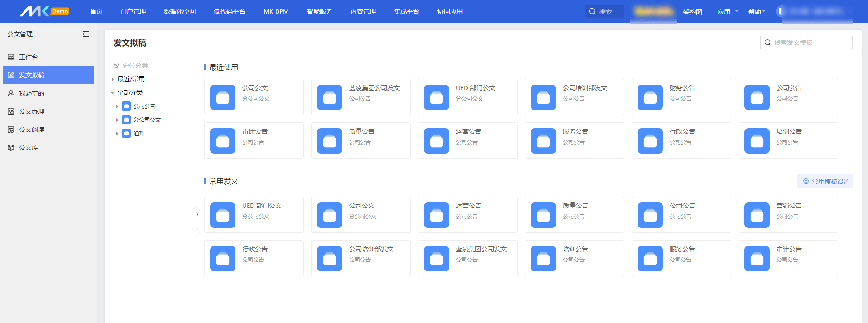Open 我起草的 from the sidebar
Viewport: 868px width, 323px height.
(31, 93)
